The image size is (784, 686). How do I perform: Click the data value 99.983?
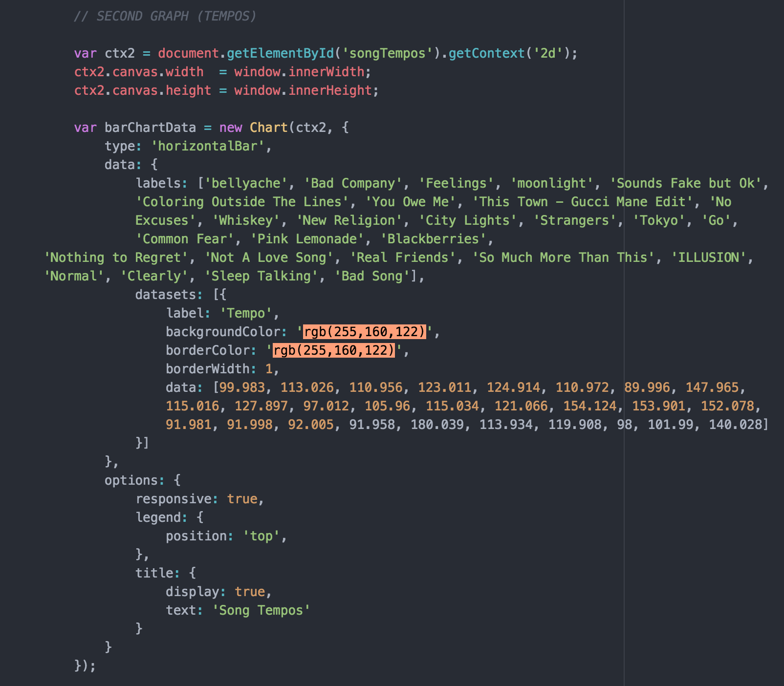coord(242,387)
